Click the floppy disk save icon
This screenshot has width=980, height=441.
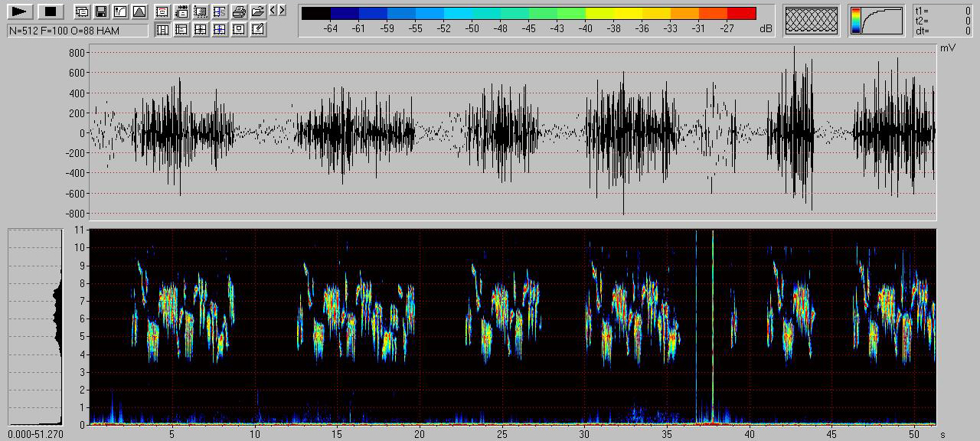pyautogui.click(x=100, y=11)
